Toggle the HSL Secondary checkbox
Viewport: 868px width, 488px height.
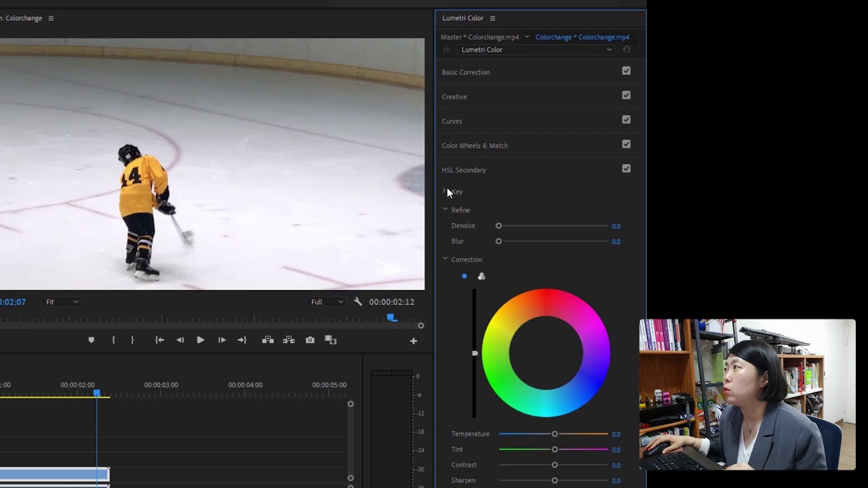click(626, 168)
